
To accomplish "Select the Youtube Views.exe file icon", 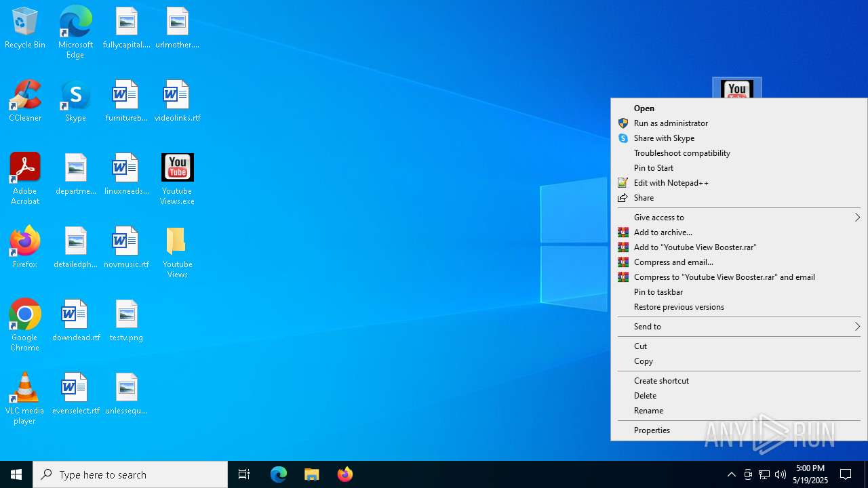I will [x=177, y=179].
